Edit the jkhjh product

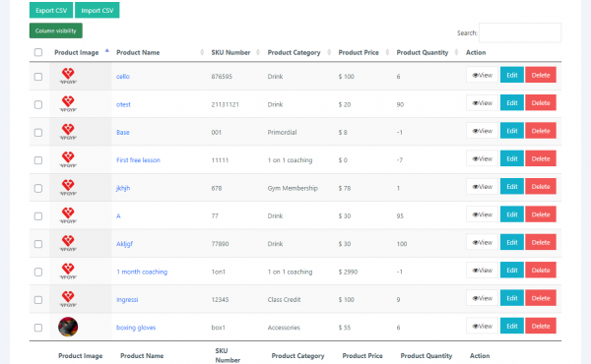512,186
